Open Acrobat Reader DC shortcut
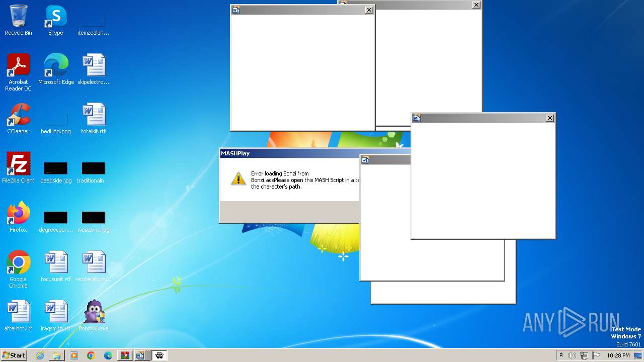 click(x=18, y=72)
